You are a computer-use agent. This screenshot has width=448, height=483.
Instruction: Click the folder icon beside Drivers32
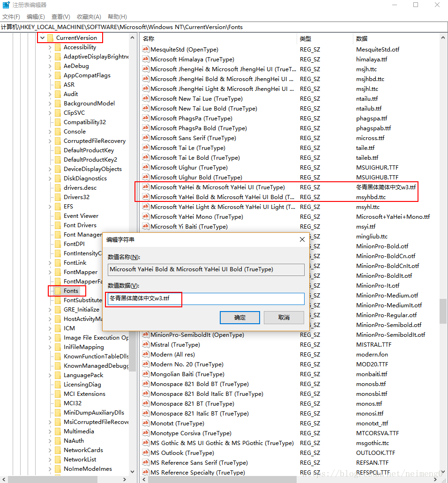pyautogui.click(x=58, y=197)
